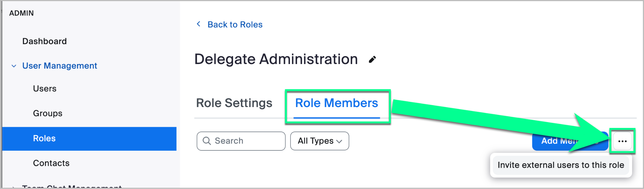The image size is (644, 189).
Task: Choose Invite external users to this role
Action: click(561, 165)
